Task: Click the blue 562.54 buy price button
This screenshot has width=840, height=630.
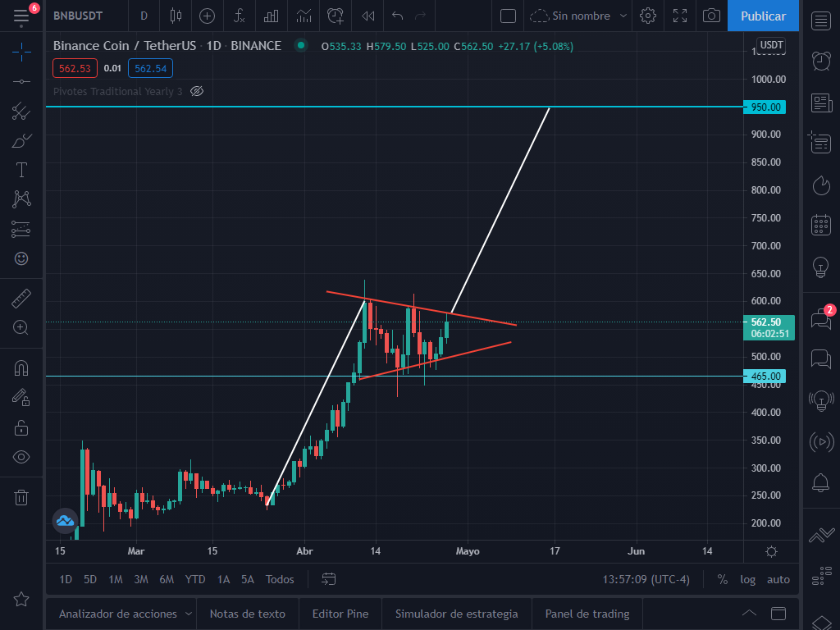Action: click(151, 69)
